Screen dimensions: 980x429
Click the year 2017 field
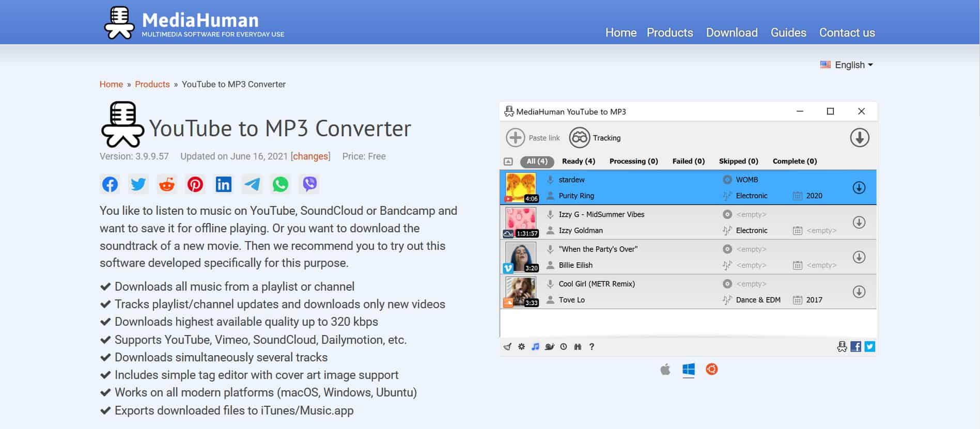[814, 300]
